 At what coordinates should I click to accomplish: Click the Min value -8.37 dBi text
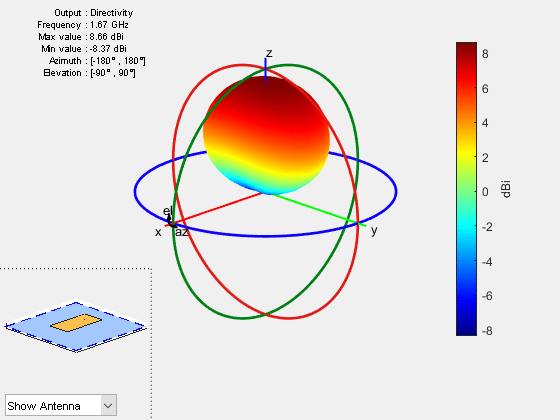pyautogui.click(x=84, y=49)
